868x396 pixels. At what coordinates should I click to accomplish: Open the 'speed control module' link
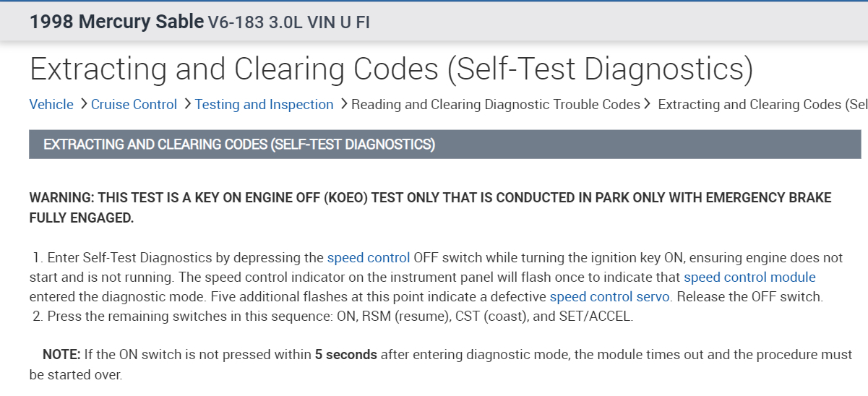point(749,277)
